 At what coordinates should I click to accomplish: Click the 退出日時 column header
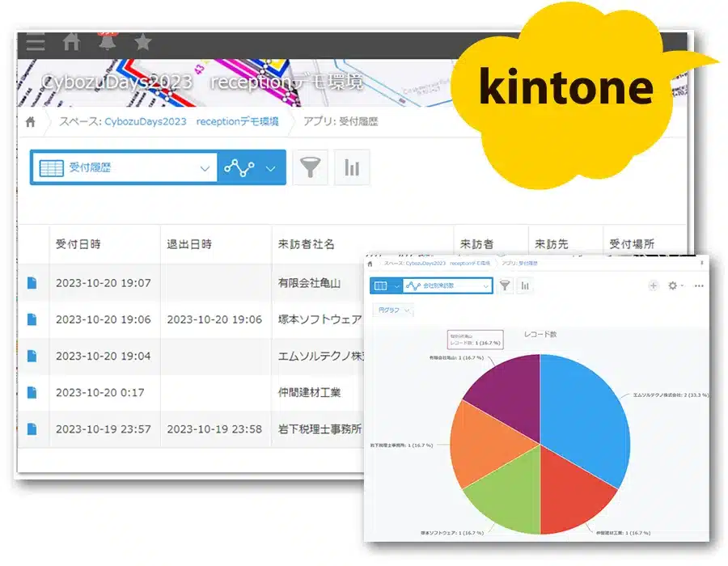pos(189,244)
